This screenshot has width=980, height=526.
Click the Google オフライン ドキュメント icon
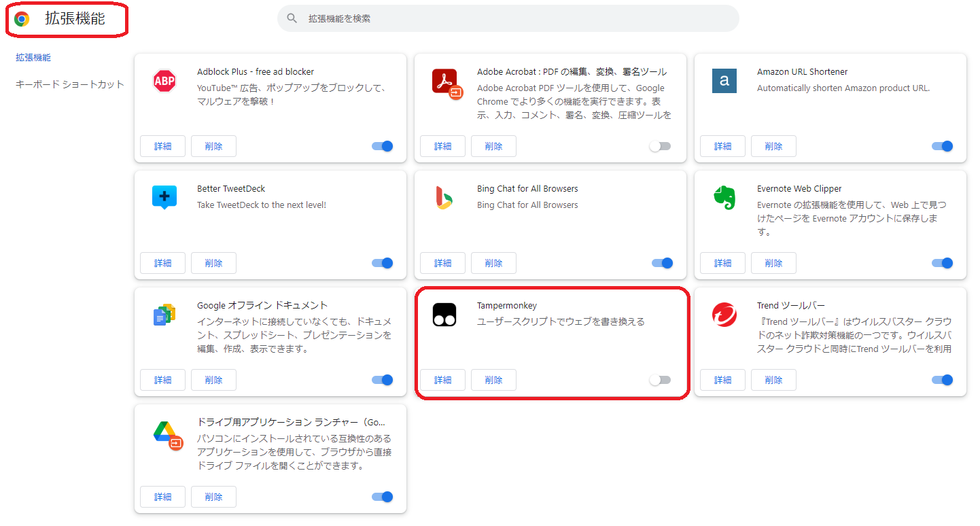pos(164,314)
